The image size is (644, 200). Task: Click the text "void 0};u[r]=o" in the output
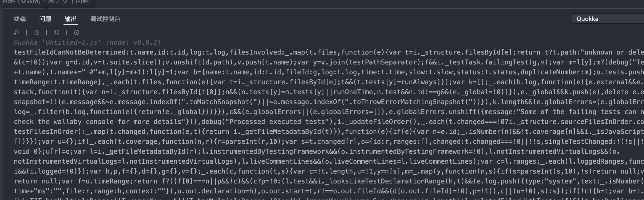[x=42, y=151]
